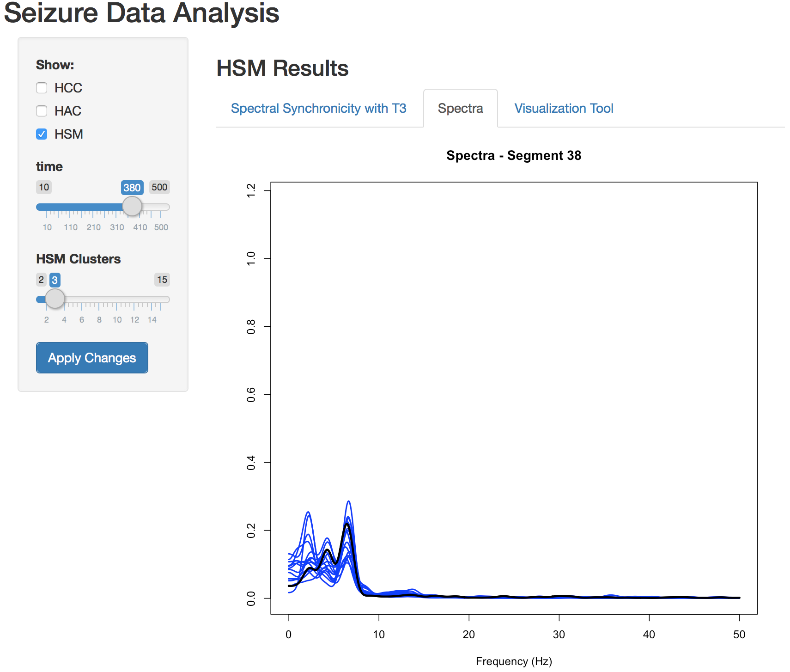This screenshot has width=790, height=672.
Task: Select the Spectra tab
Action: [460, 109]
